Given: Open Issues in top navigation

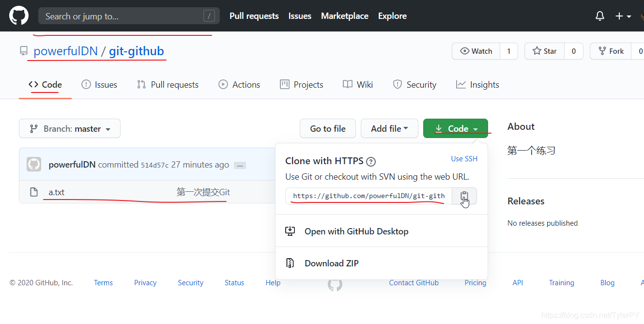Looking at the screenshot, I should pyautogui.click(x=300, y=16).
